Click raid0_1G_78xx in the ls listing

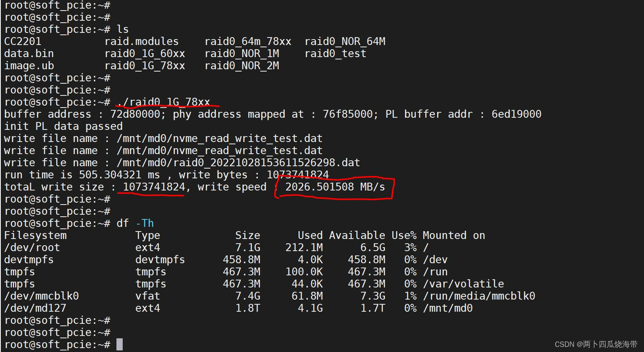[x=145, y=66]
